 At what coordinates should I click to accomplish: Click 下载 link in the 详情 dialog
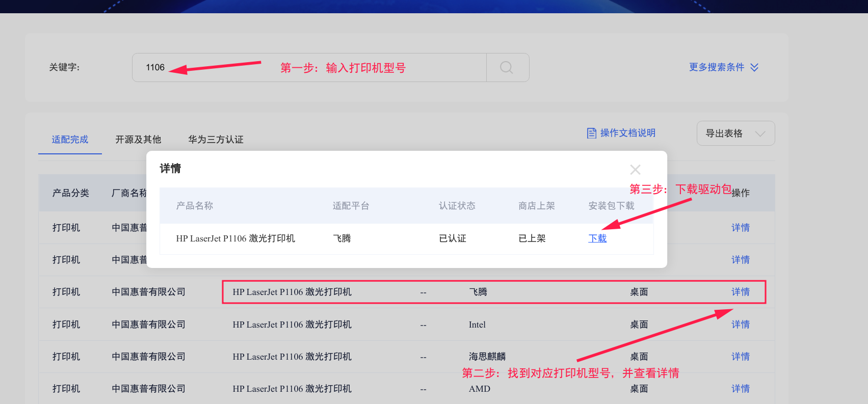[597, 238]
